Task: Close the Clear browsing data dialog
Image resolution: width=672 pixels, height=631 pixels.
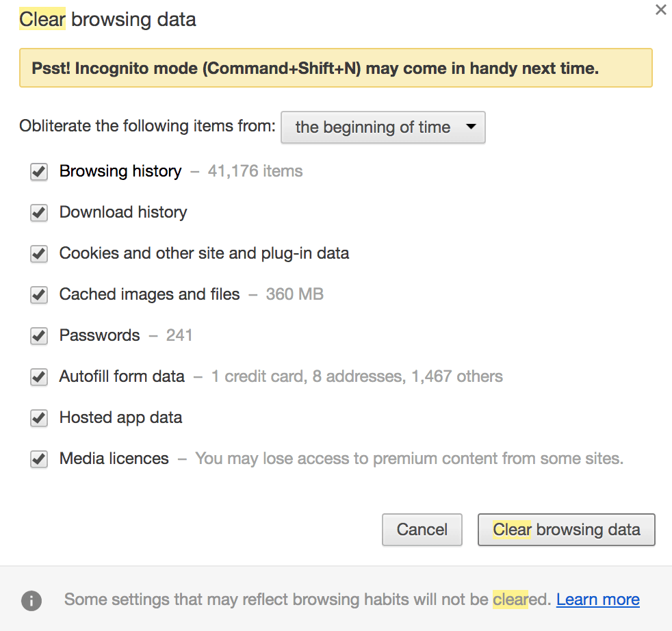Action: (x=661, y=10)
